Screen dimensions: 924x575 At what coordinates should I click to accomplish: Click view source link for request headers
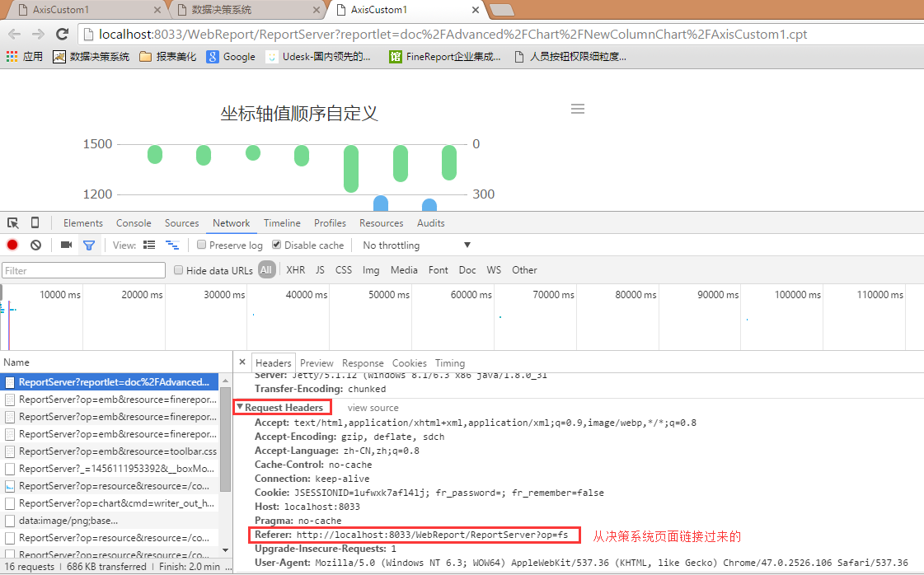click(373, 407)
